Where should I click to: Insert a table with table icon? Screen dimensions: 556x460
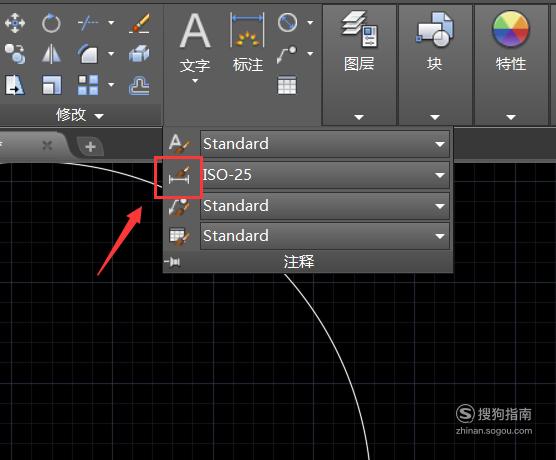287,85
